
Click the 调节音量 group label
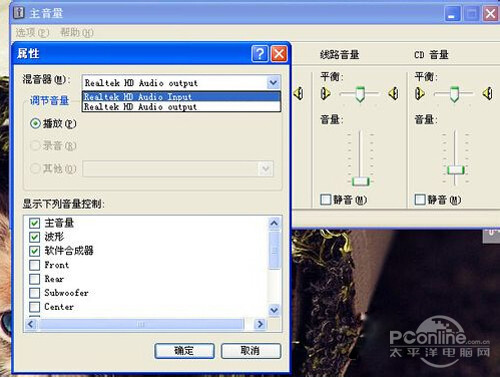click(x=49, y=100)
